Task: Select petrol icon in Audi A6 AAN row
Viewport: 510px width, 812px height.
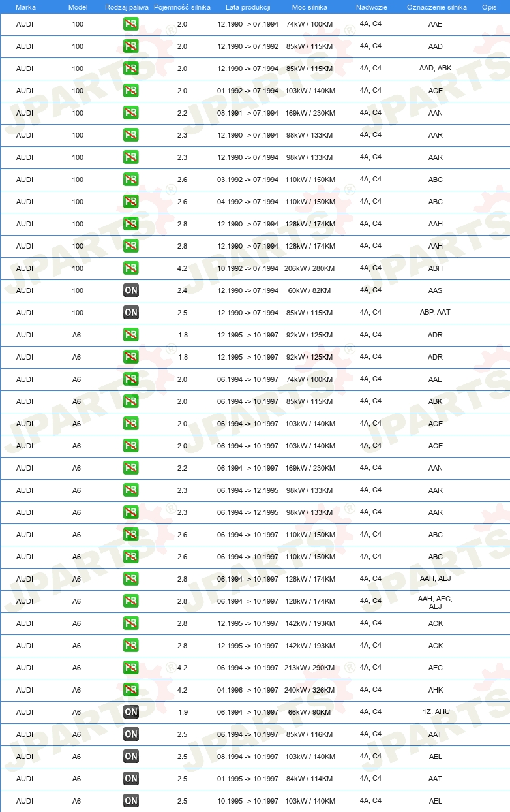Action: [x=131, y=468]
